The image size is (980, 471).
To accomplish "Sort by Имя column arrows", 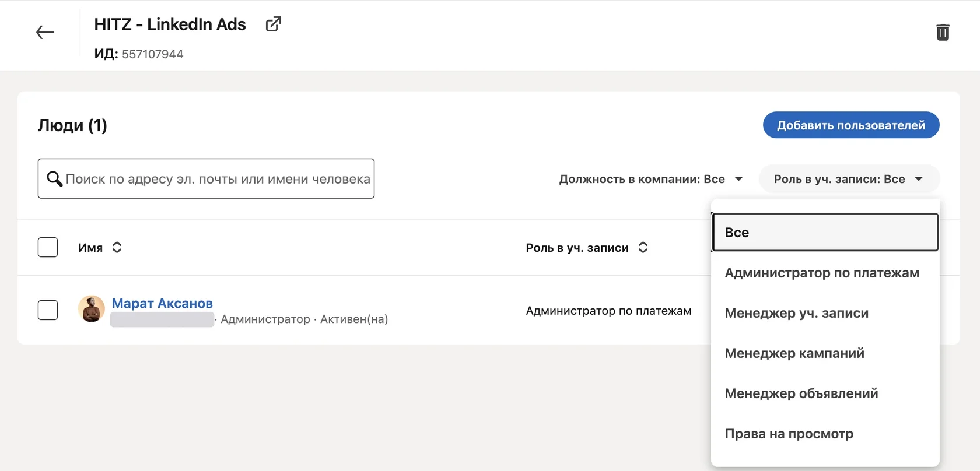I will (117, 247).
